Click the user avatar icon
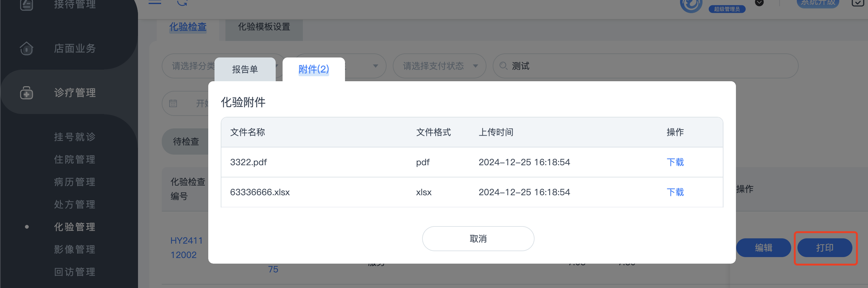Image resolution: width=868 pixels, height=288 pixels. [x=691, y=5]
